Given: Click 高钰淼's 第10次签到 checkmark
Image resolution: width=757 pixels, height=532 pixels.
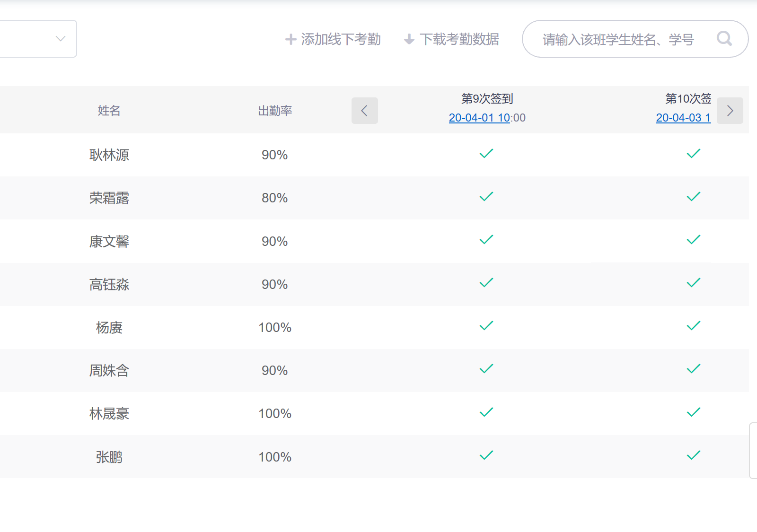Looking at the screenshot, I should (693, 283).
